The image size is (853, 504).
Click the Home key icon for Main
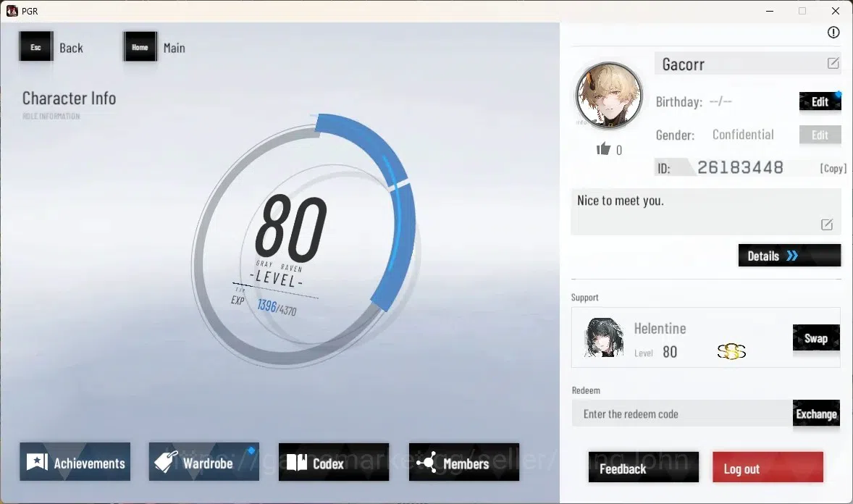click(140, 47)
